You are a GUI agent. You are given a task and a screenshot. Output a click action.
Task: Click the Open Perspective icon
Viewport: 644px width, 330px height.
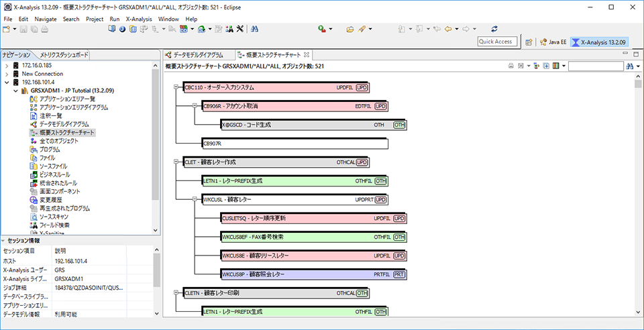point(529,42)
